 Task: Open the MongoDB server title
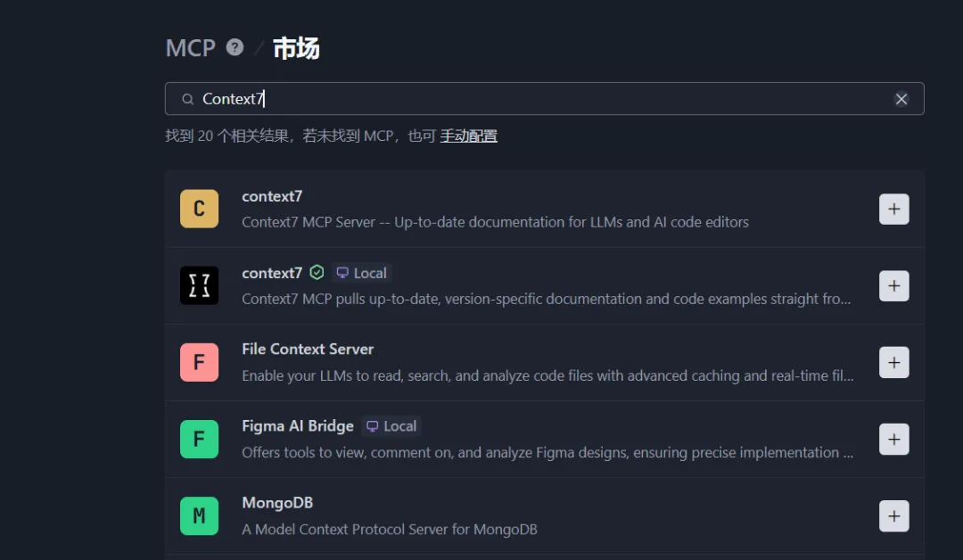277,503
